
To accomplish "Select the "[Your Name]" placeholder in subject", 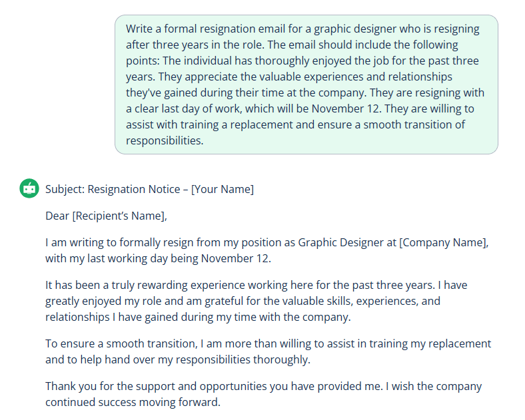I will [x=222, y=189].
